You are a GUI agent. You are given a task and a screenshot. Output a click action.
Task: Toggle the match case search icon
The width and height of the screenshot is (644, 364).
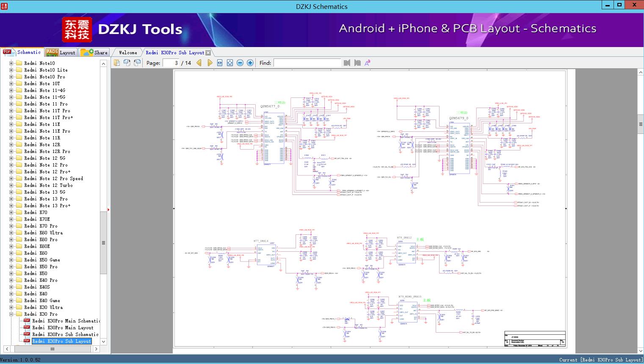(x=367, y=63)
